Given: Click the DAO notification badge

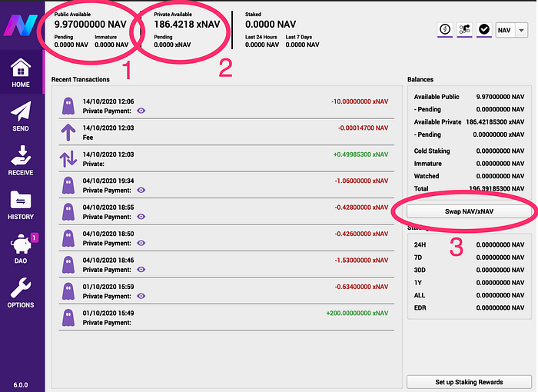Looking at the screenshot, I should tap(35, 238).
